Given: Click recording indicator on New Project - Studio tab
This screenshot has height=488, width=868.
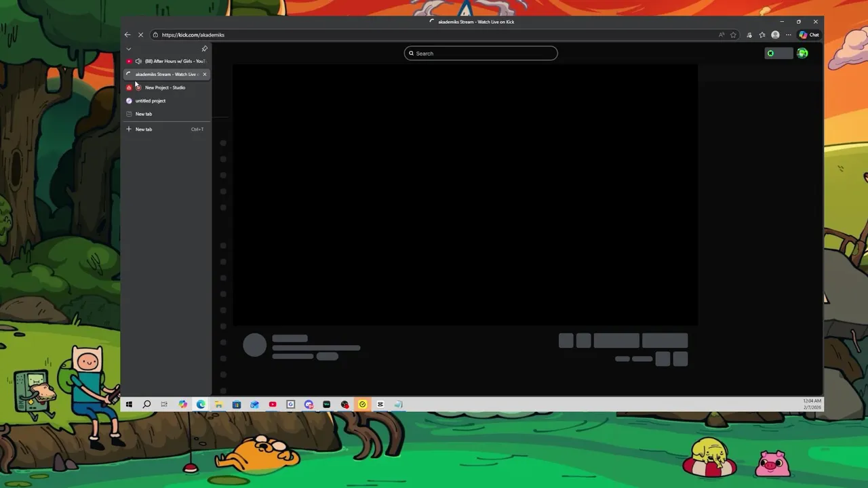Looking at the screenshot, I should coord(138,87).
